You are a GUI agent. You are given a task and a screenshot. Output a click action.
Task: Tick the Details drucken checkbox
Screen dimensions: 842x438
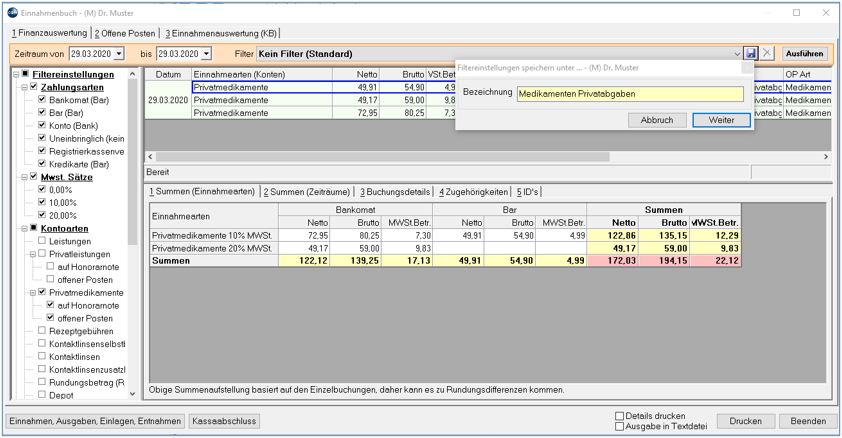coord(620,416)
